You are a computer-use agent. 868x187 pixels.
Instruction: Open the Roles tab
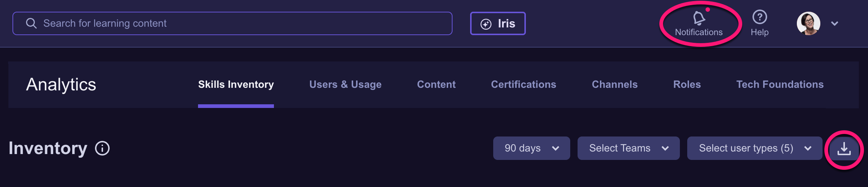687,85
